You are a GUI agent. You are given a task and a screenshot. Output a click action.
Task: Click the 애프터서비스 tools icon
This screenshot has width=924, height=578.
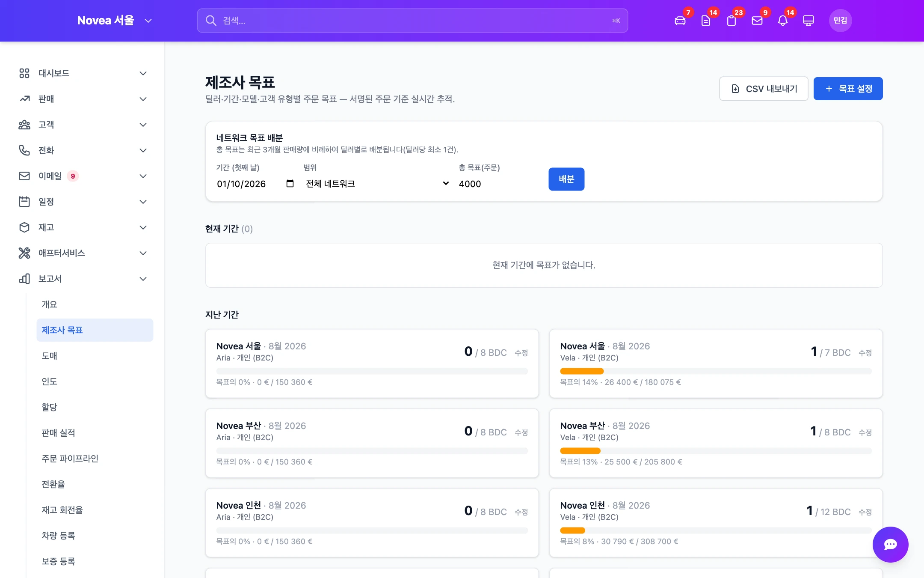tap(24, 253)
